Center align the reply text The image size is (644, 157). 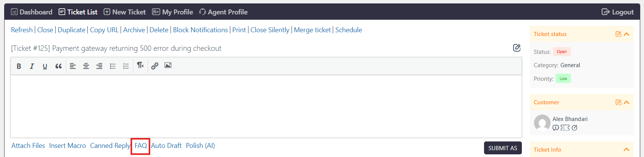click(x=86, y=66)
